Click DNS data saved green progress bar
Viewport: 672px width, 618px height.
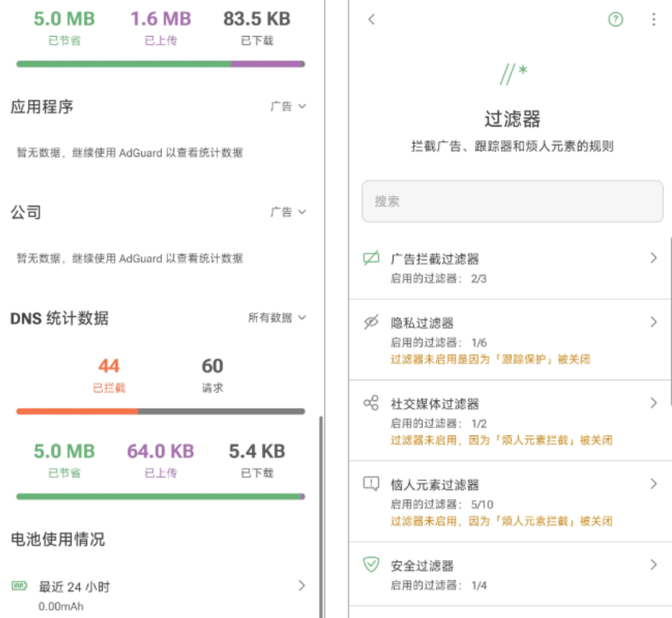pyautogui.click(x=161, y=497)
